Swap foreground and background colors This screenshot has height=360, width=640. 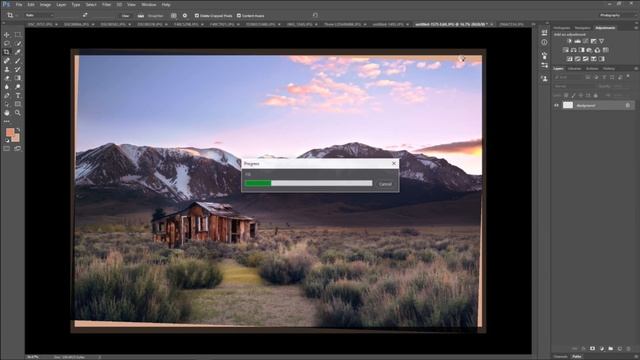click(18, 130)
